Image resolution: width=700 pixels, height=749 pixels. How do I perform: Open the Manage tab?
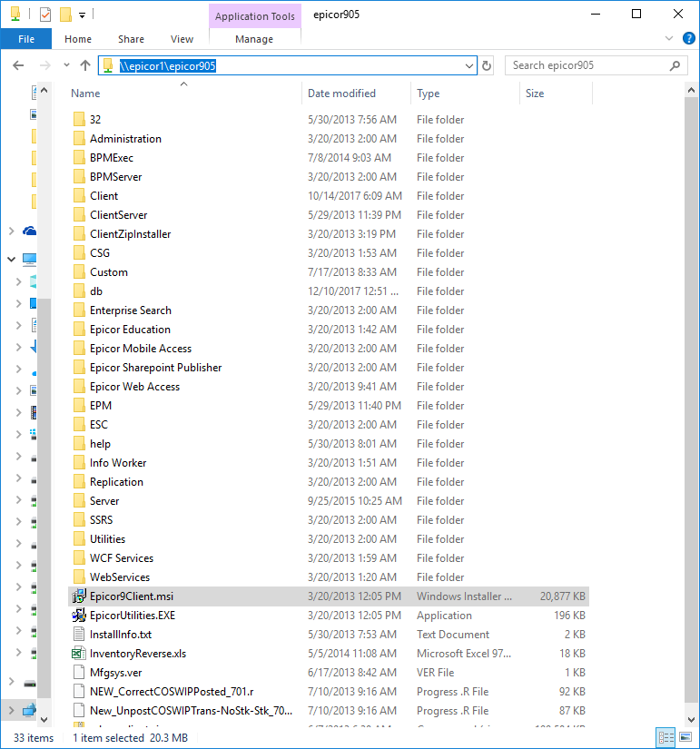click(254, 39)
